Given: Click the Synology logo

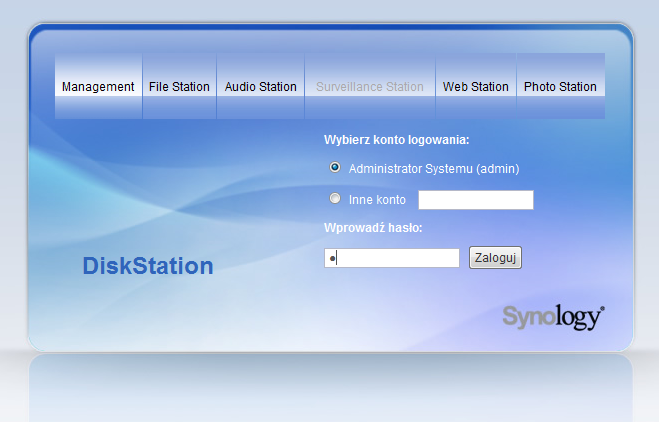Looking at the screenshot, I should [554, 317].
